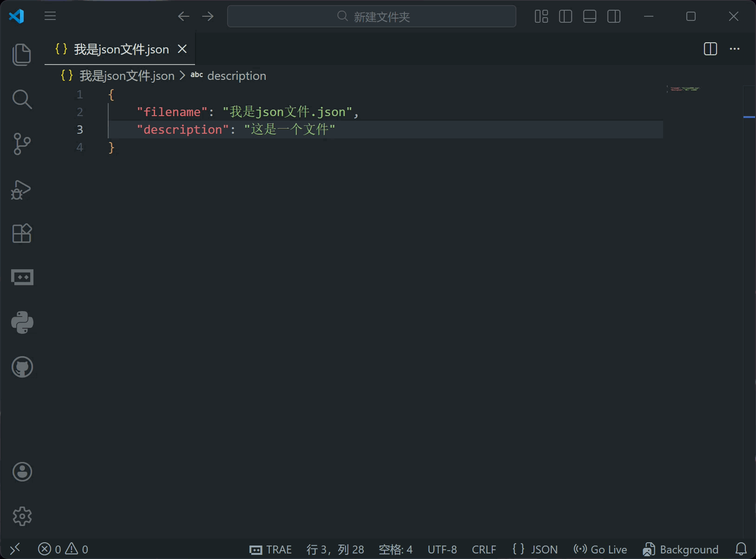Open the hamburger application menu

click(x=50, y=17)
